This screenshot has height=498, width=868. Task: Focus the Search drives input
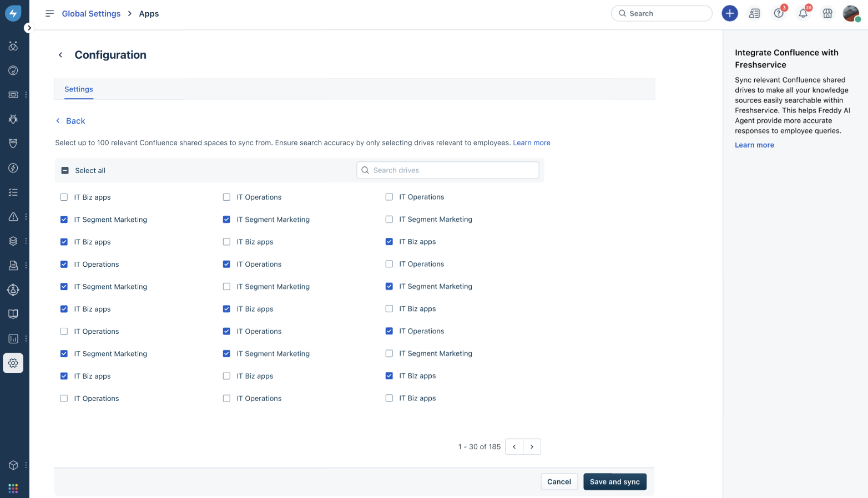point(448,170)
